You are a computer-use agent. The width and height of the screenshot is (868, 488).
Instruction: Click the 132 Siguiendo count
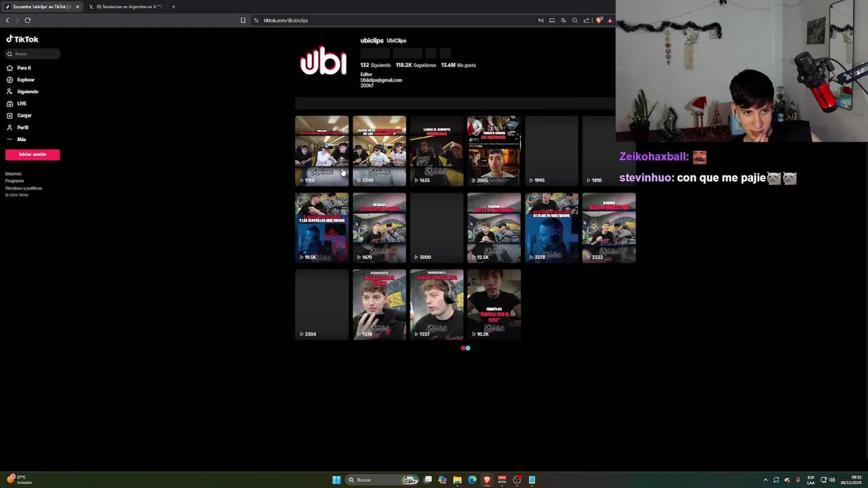click(376, 65)
